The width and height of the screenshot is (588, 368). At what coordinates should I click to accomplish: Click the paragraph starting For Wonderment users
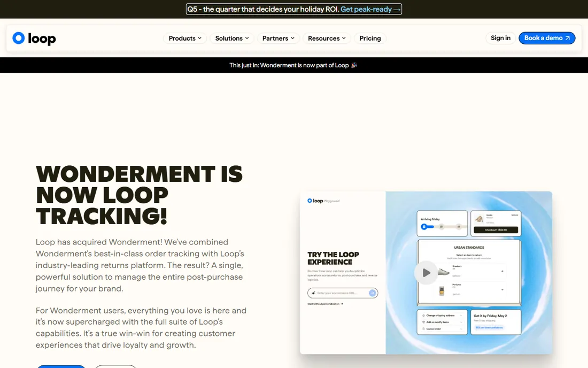(141, 328)
